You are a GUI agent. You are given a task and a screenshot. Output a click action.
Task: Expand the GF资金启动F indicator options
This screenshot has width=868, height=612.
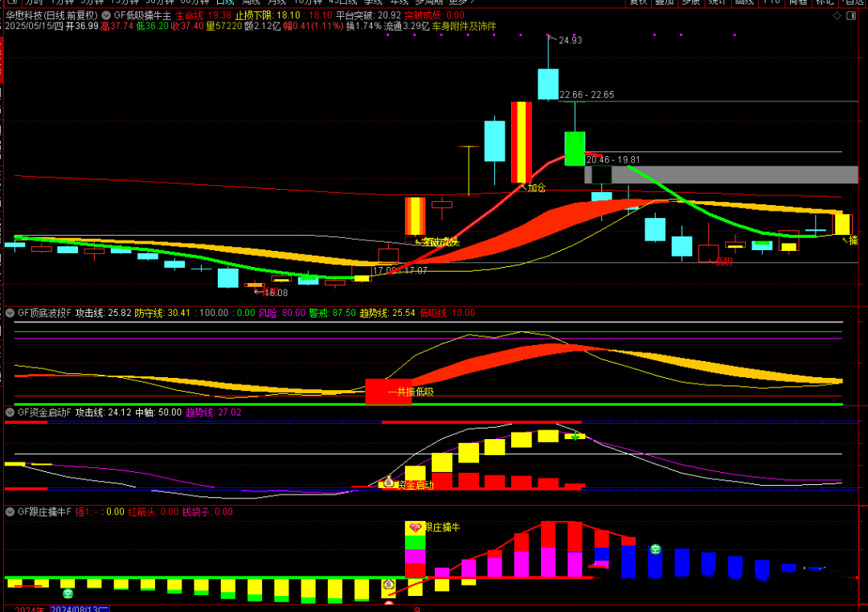click(x=10, y=413)
